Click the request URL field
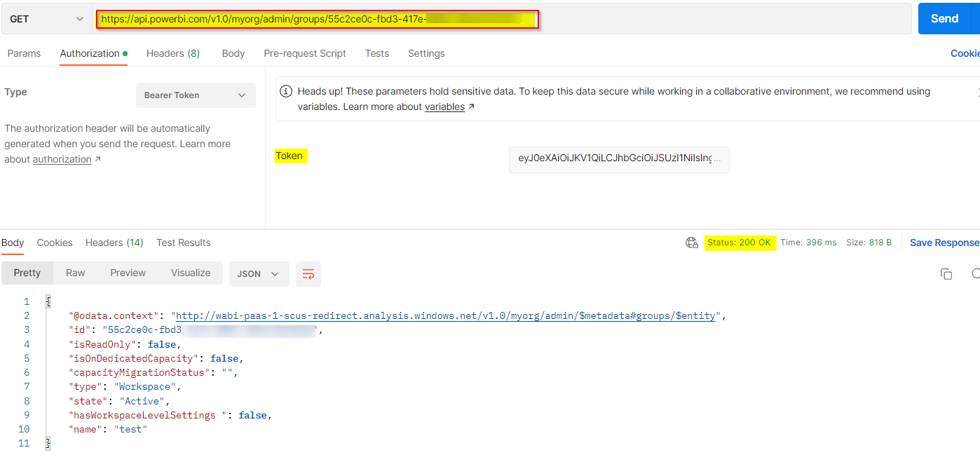Screen dimensions: 980x457 [501, 19]
